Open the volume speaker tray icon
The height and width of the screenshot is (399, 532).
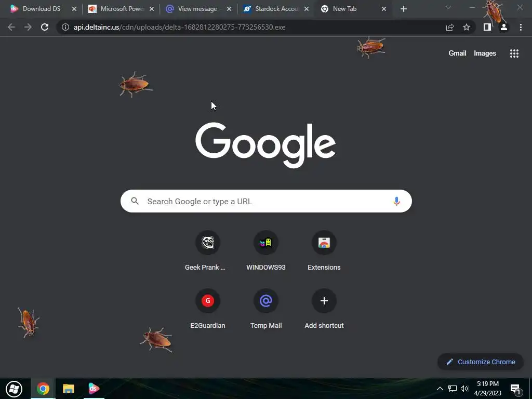[464, 389]
